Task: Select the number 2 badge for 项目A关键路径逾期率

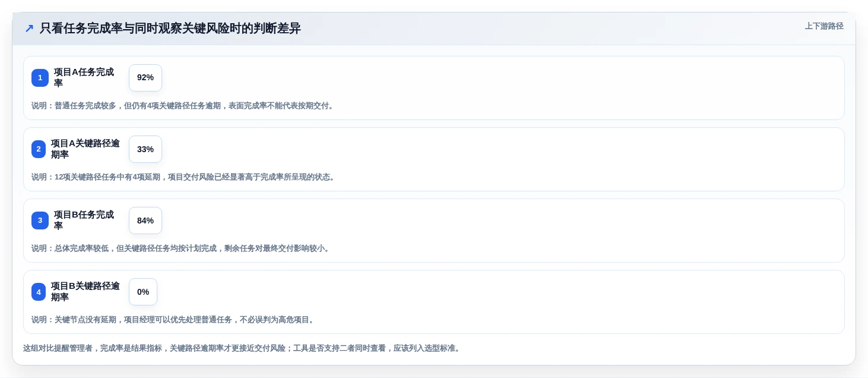Action: 39,149
